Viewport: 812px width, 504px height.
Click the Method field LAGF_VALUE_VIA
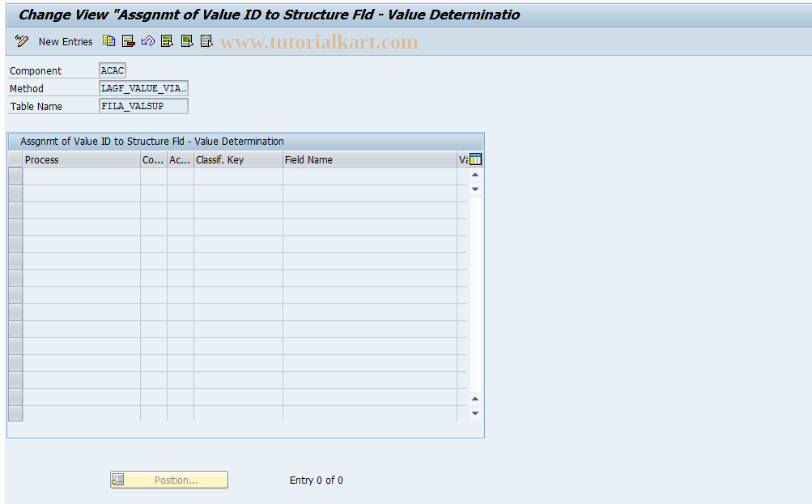click(143, 88)
